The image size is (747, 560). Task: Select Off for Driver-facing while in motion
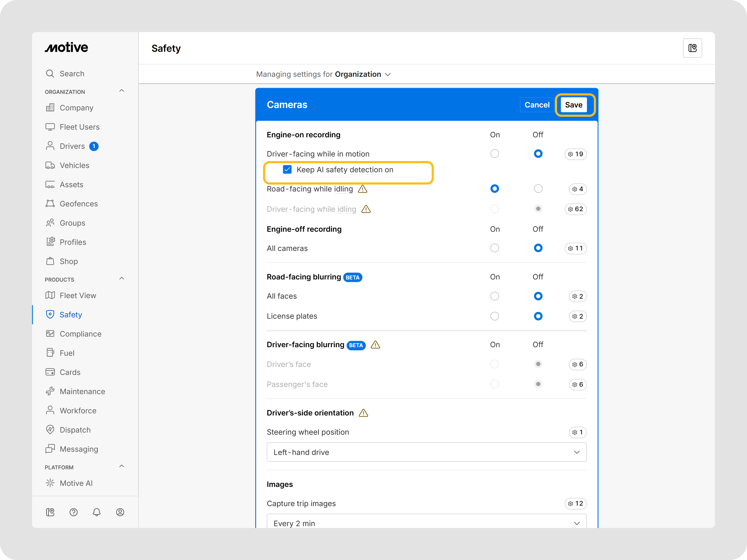[538, 154]
